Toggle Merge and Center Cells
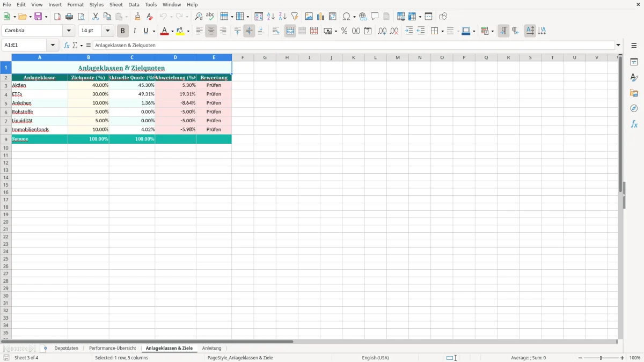The image size is (644, 362). (290, 31)
